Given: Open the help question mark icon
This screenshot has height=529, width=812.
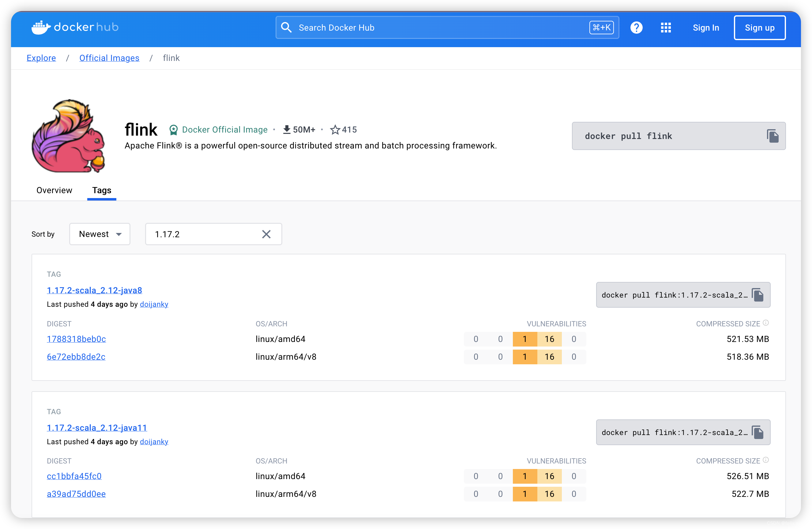Looking at the screenshot, I should click(636, 28).
